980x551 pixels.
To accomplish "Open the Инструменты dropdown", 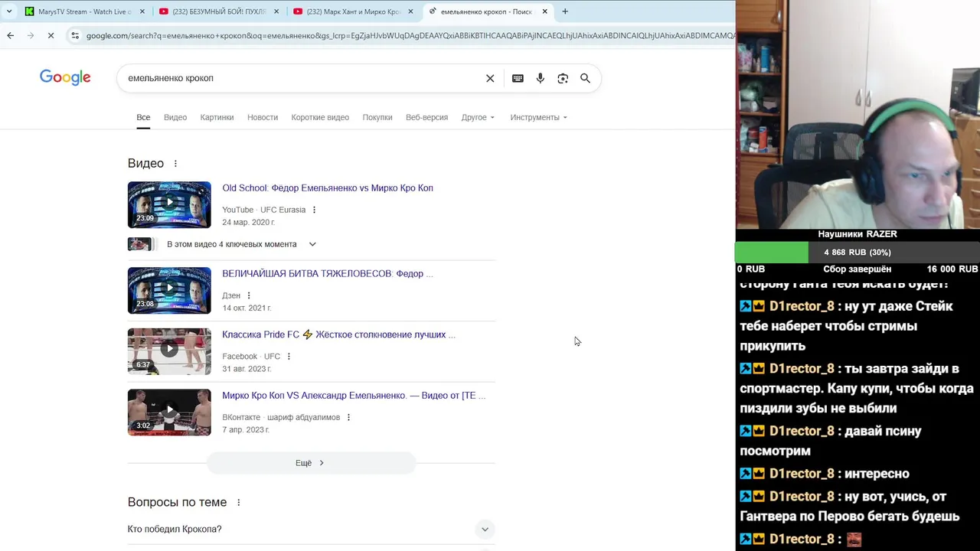I will point(539,117).
